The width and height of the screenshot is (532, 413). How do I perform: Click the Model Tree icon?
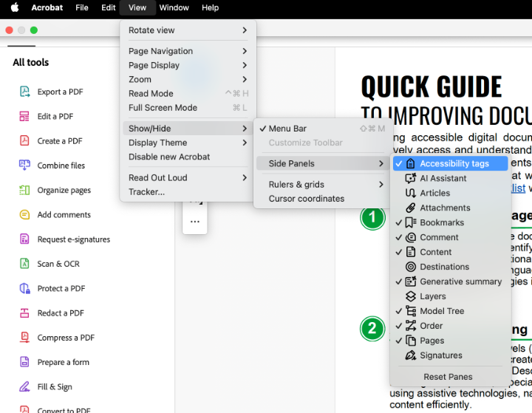[411, 311]
